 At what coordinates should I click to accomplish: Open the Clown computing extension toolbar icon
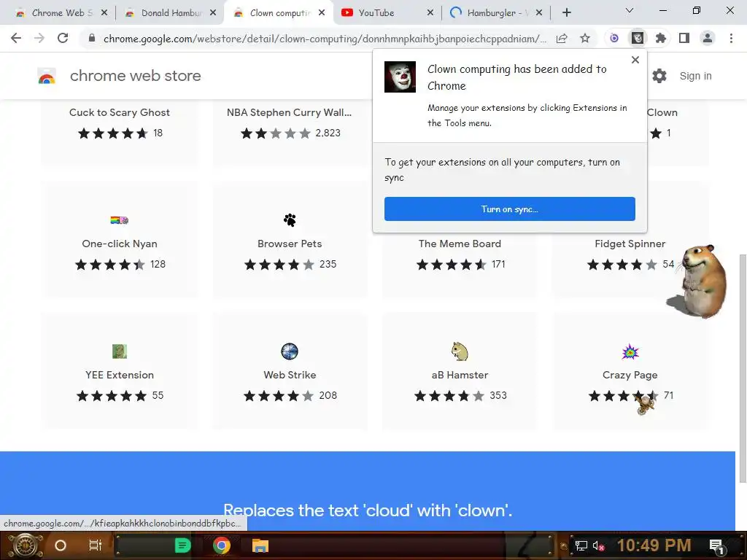[638, 38]
